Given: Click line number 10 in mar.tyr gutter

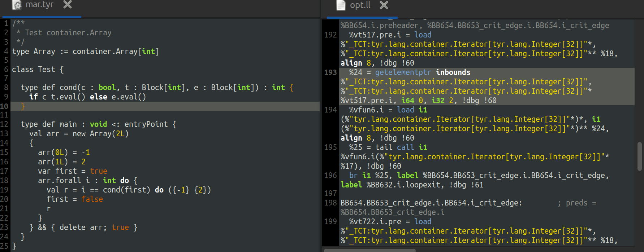Looking at the screenshot, I should click(x=4, y=106).
